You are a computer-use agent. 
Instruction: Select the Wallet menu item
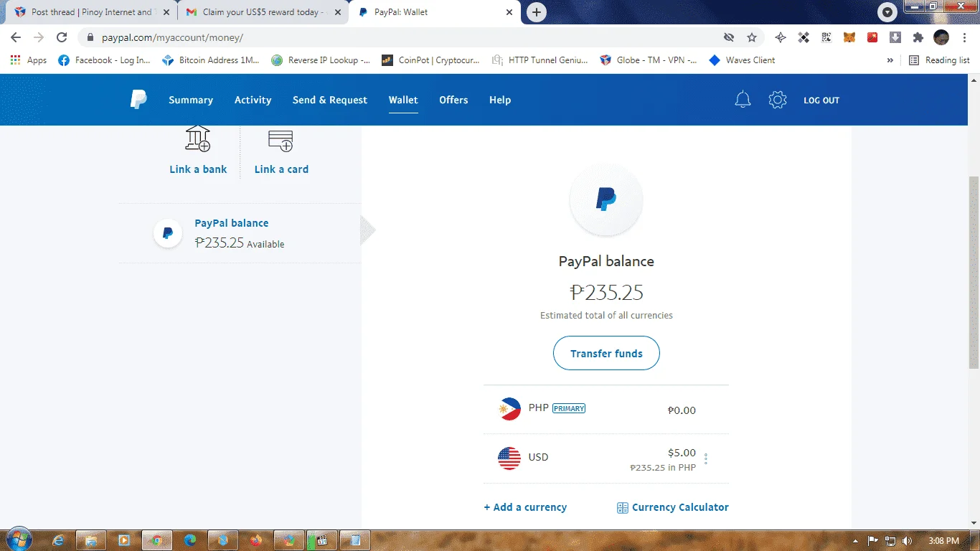pyautogui.click(x=403, y=100)
